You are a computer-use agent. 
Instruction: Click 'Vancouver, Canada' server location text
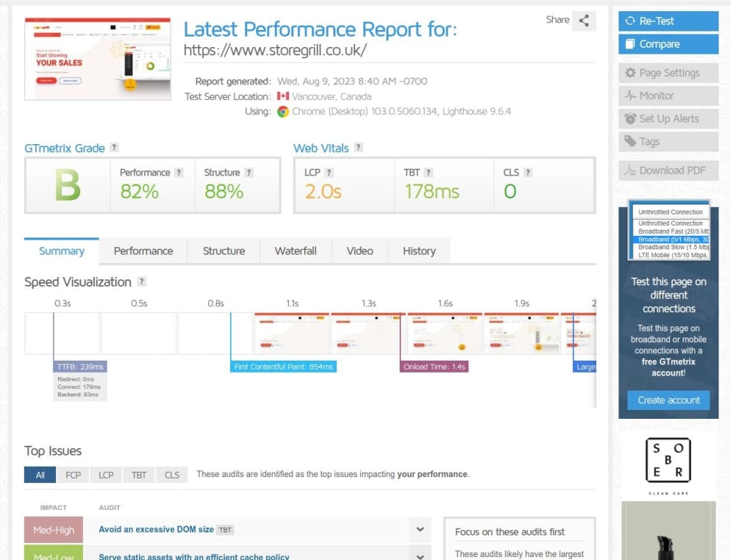point(332,96)
